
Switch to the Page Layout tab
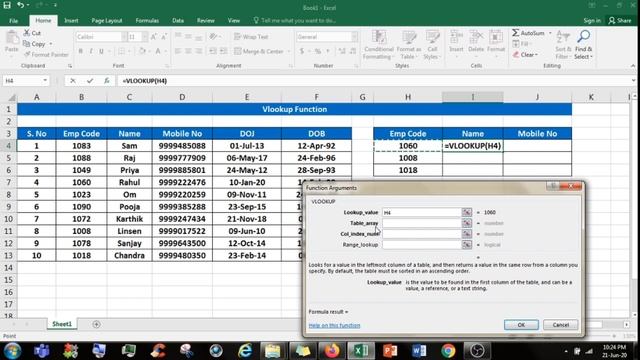(x=107, y=20)
